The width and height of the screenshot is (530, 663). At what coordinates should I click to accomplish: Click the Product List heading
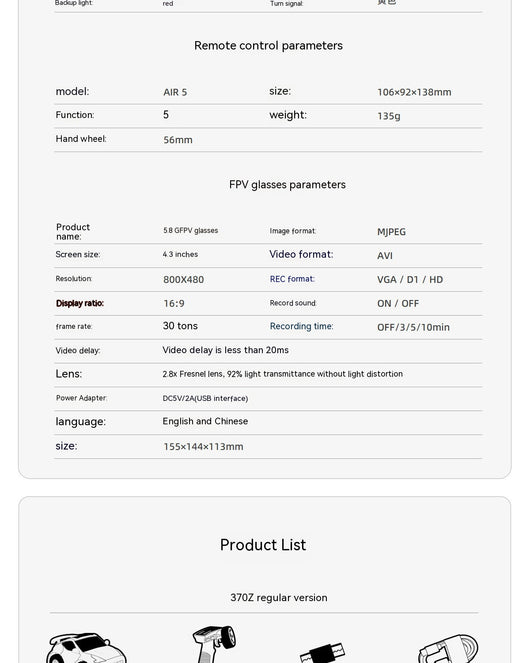coord(263,545)
